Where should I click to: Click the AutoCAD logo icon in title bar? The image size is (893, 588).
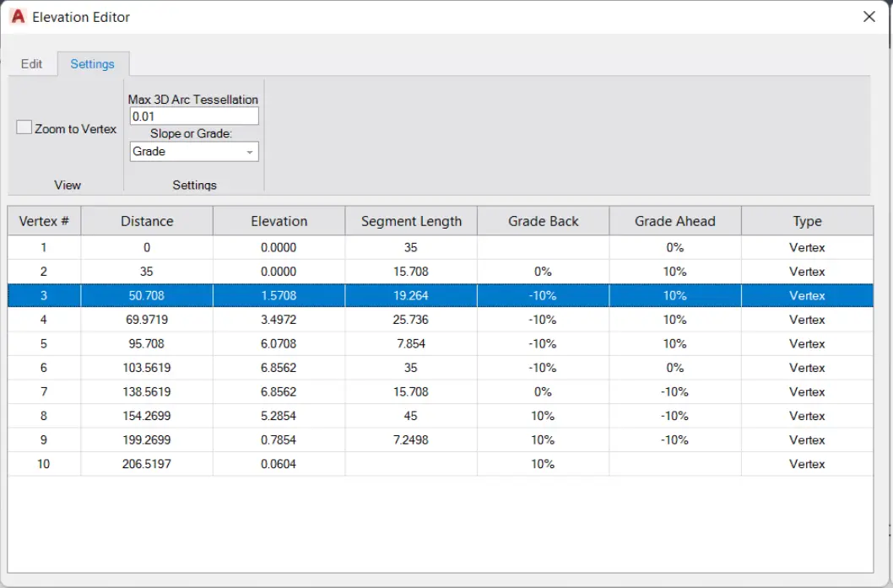coord(18,17)
